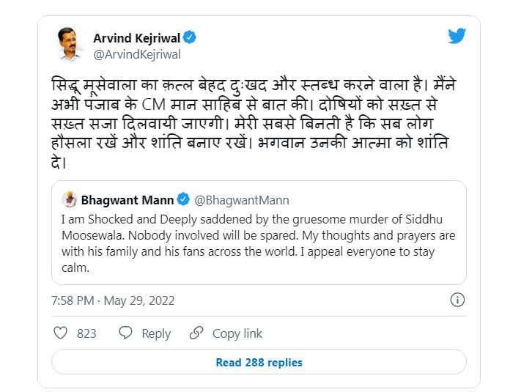Image resolution: width=532 pixels, height=392 pixels.
Task: Click the reply speech bubble icon
Action: point(125,333)
